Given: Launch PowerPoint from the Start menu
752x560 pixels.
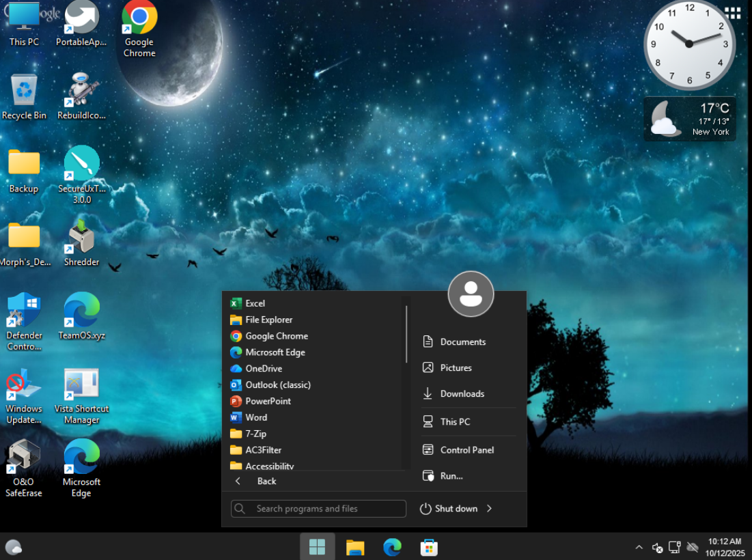Looking at the screenshot, I should pos(268,401).
